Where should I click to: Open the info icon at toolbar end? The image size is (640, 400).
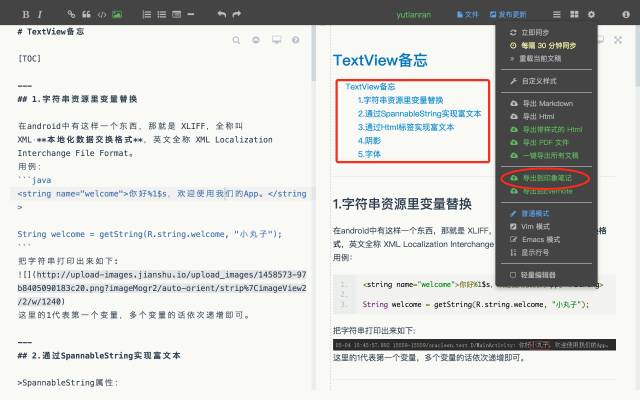pos(626,15)
